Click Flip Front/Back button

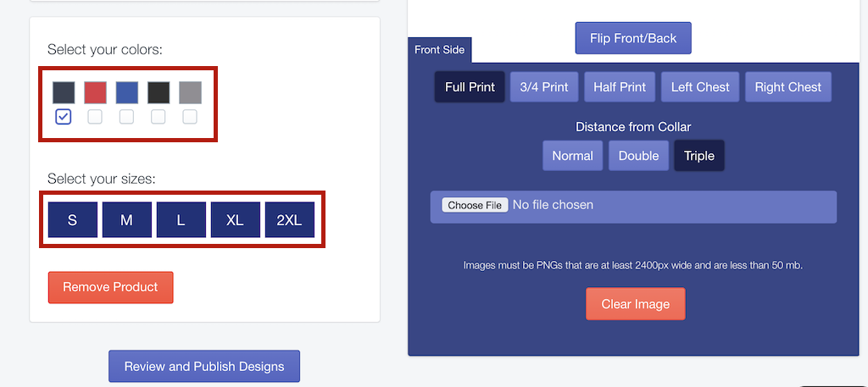(633, 38)
